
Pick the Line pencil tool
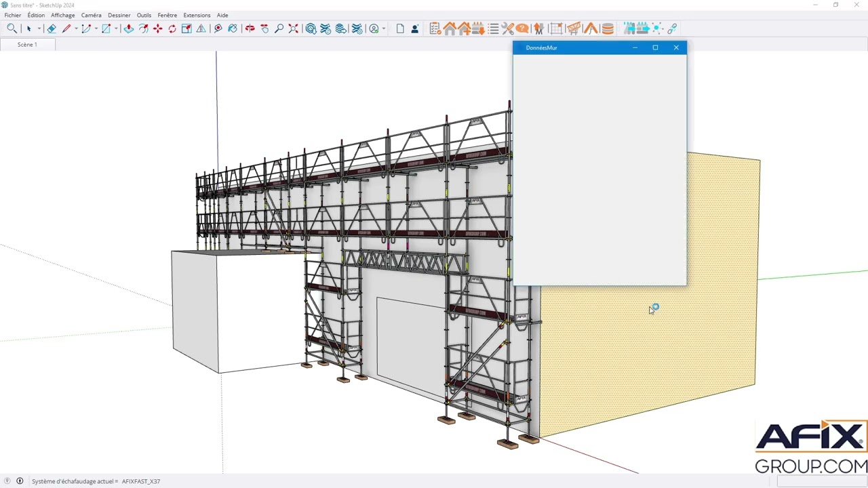[66, 28]
